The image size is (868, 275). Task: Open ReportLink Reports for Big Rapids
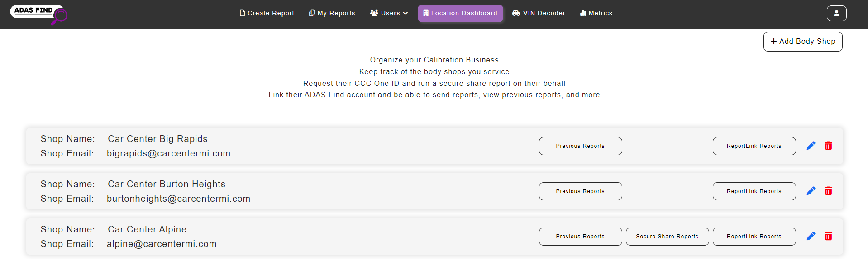(x=754, y=146)
